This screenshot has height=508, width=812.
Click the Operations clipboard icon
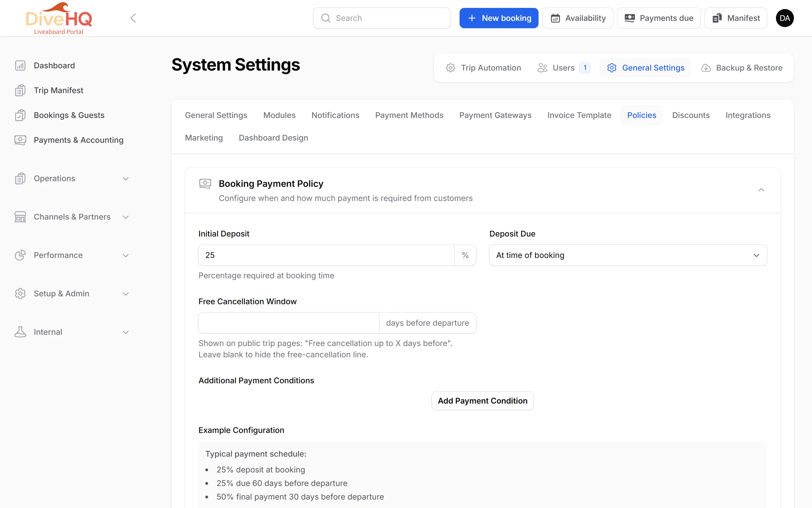point(20,178)
